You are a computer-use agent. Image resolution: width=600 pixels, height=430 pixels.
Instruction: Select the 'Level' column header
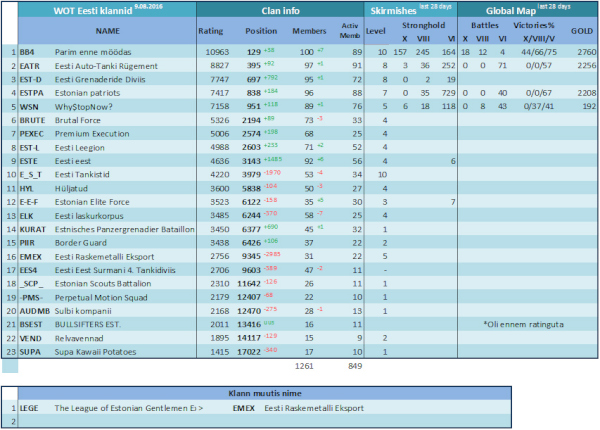pyautogui.click(x=375, y=31)
